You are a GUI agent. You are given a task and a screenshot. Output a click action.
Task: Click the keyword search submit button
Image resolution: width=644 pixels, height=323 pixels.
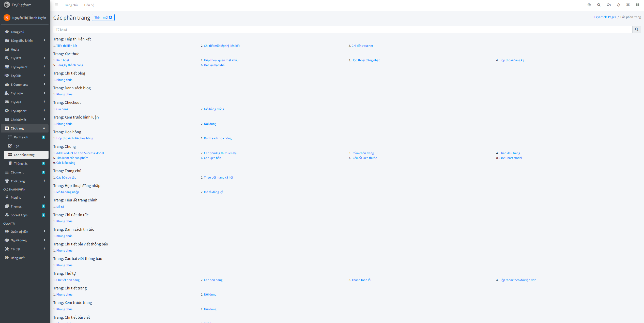tap(636, 30)
